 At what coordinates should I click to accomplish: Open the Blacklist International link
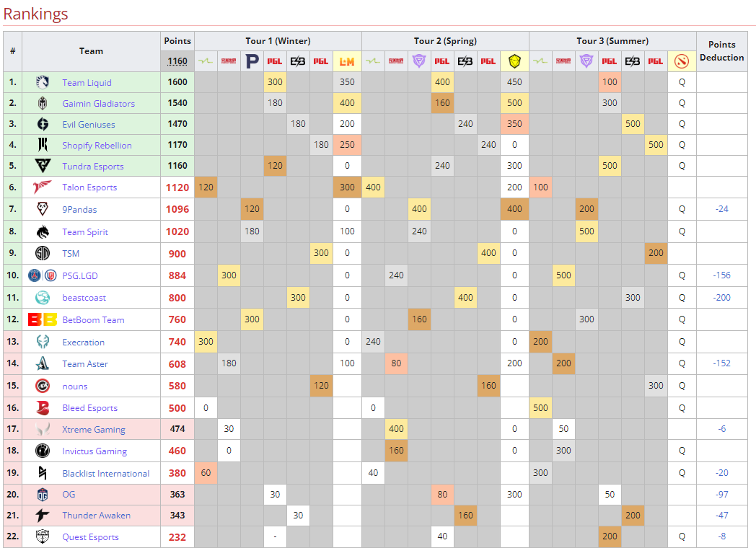tap(106, 473)
